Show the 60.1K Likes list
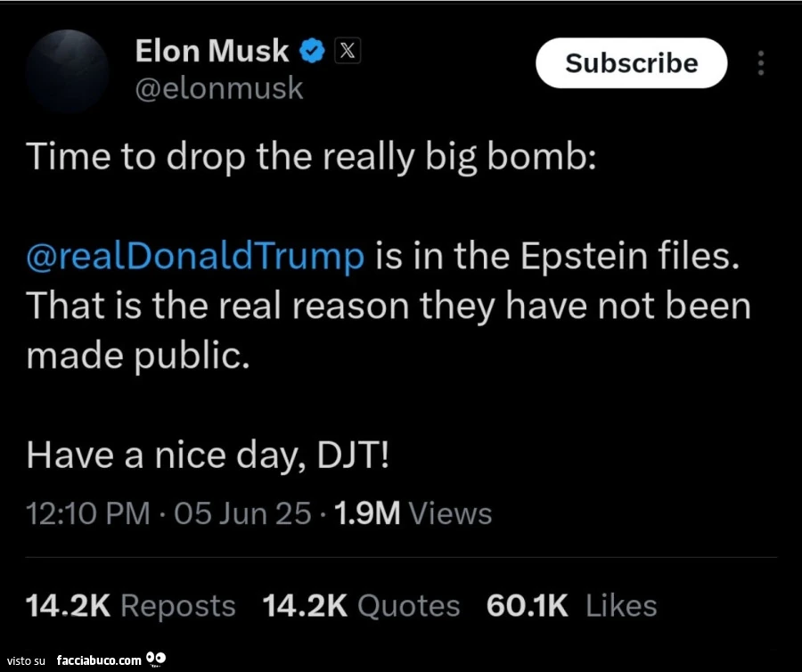This screenshot has width=802, height=672. pos(571,606)
